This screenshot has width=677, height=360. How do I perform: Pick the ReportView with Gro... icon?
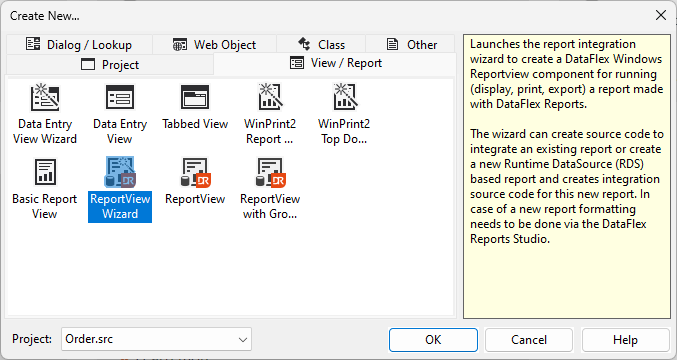click(x=270, y=172)
